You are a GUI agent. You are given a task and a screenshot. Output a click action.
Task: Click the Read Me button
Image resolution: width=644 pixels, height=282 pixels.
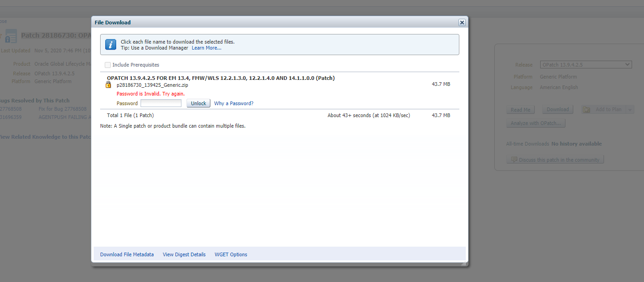tap(520, 109)
